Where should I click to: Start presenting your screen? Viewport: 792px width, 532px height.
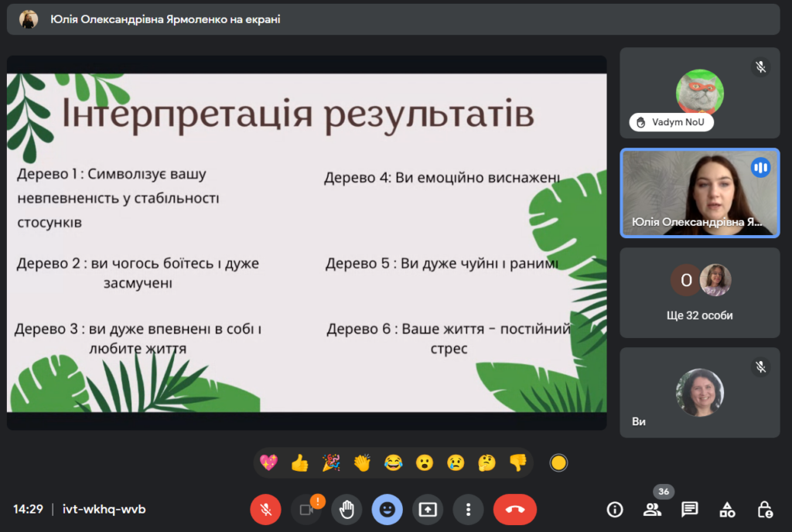pyautogui.click(x=428, y=510)
